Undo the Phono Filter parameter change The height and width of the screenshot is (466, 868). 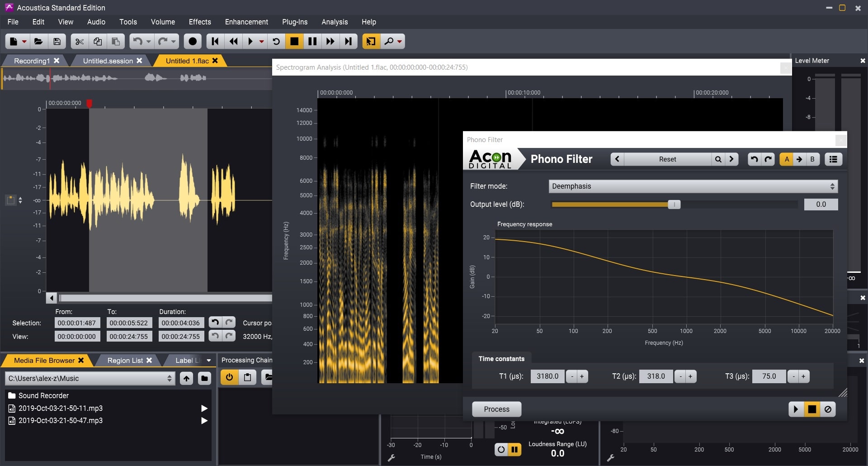coord(754,159)
